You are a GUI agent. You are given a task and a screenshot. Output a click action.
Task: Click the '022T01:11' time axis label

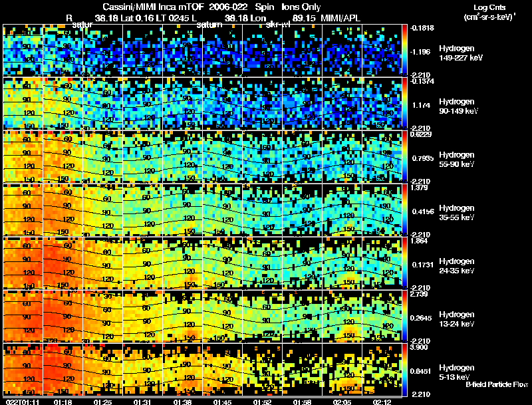(23, 402)
